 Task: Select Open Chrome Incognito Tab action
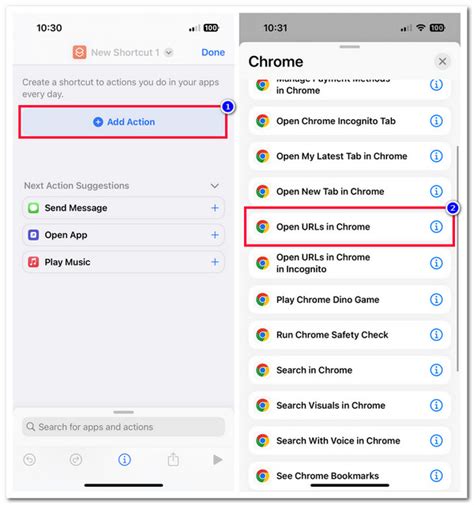(349, 121)
